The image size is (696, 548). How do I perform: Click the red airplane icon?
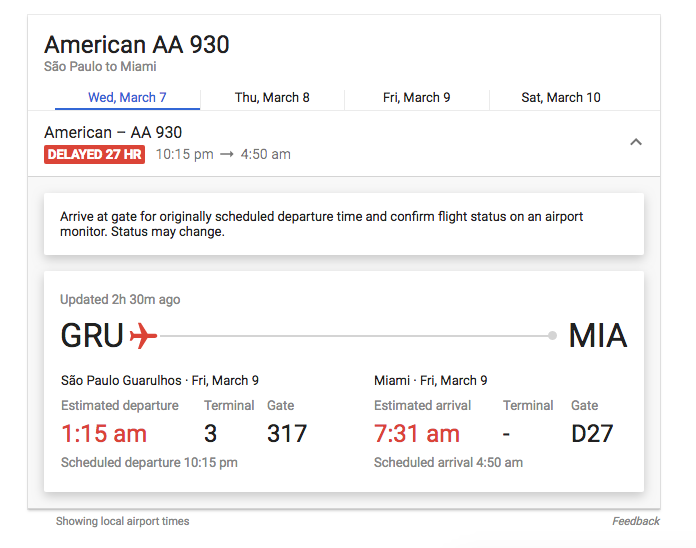click(144, 336)
